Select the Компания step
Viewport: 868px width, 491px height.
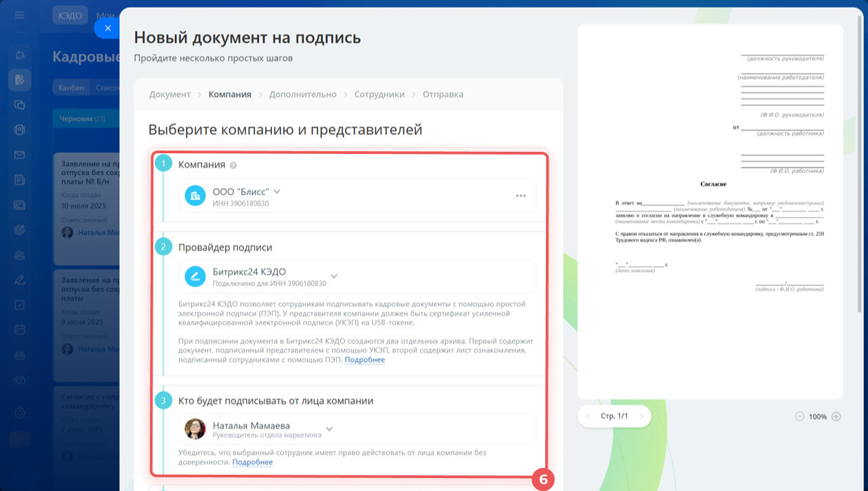point(230,94)
